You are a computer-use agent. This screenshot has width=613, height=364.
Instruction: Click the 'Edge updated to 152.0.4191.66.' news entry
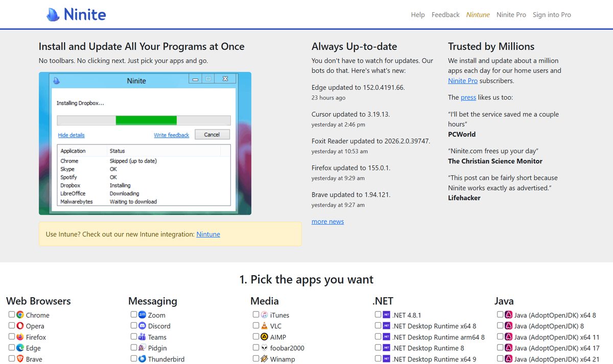coord(358,87)
